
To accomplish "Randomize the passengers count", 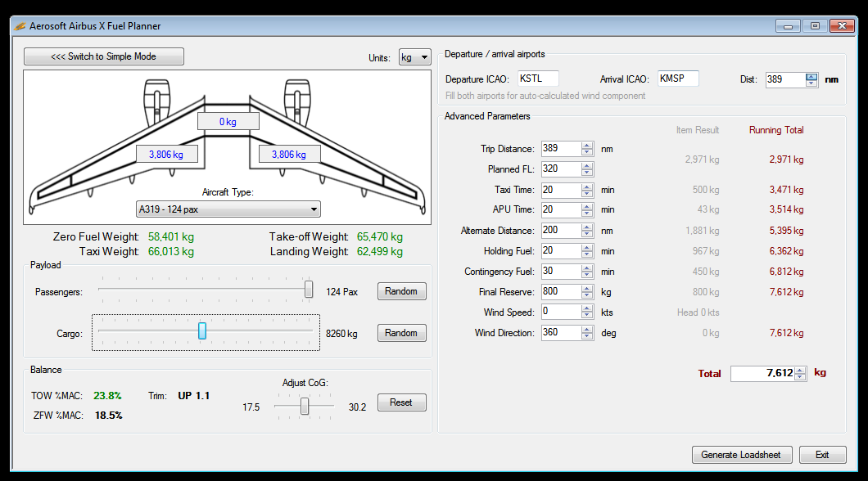I will 401,291.
